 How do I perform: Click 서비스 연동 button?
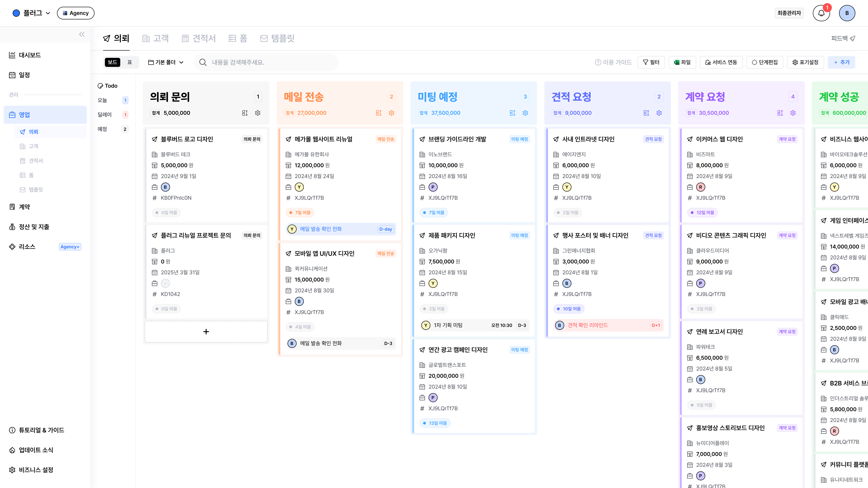pos(721,62)
